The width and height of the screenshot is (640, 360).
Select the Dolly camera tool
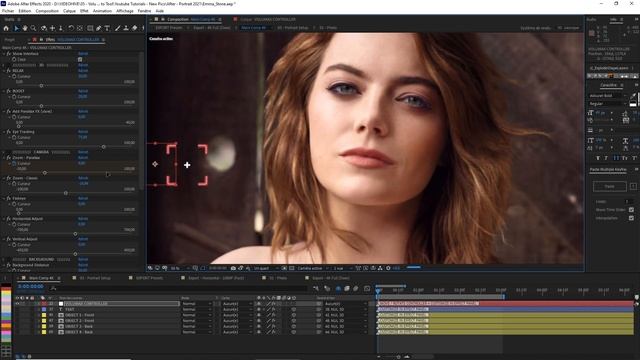point(61,28)
